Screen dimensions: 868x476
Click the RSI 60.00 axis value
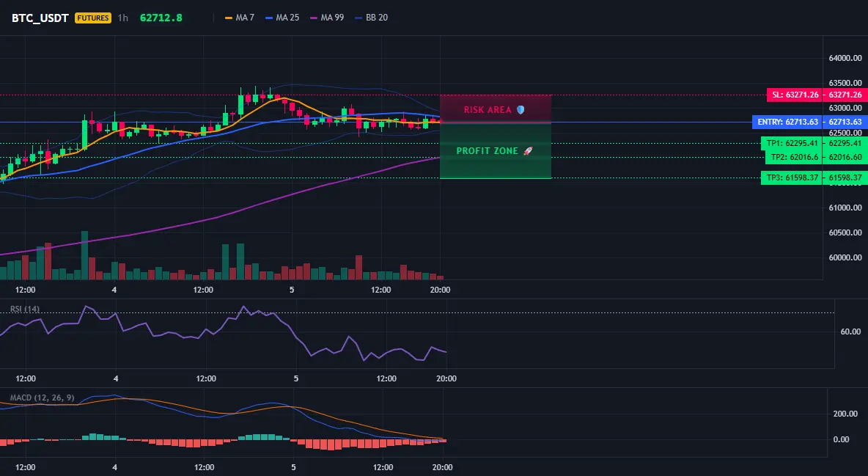(850, 332)
